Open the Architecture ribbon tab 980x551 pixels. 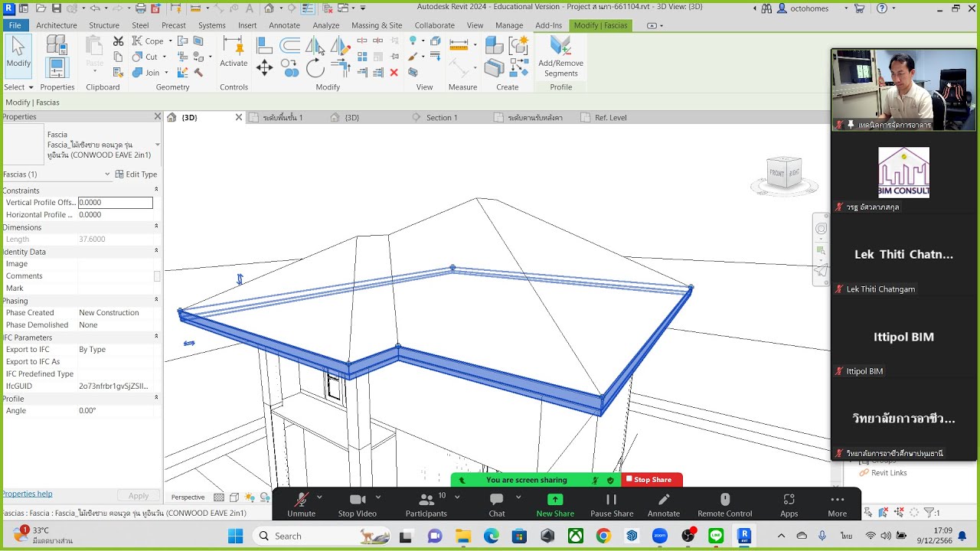(x=56, y=25)
